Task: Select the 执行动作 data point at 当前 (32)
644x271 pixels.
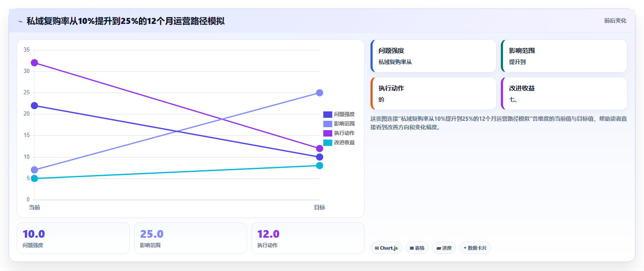Action: (x=35, y=63)
